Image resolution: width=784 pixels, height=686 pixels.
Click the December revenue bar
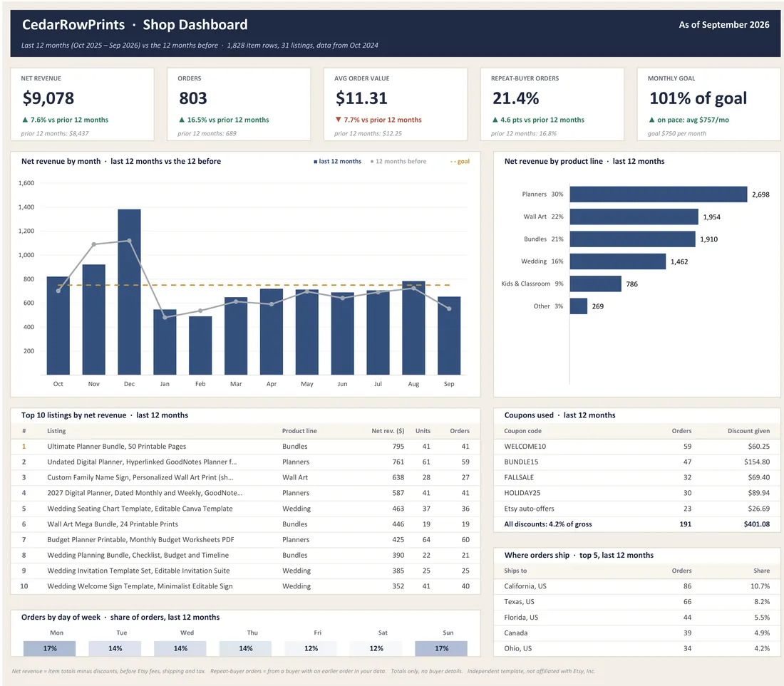(x=130, y=292)
